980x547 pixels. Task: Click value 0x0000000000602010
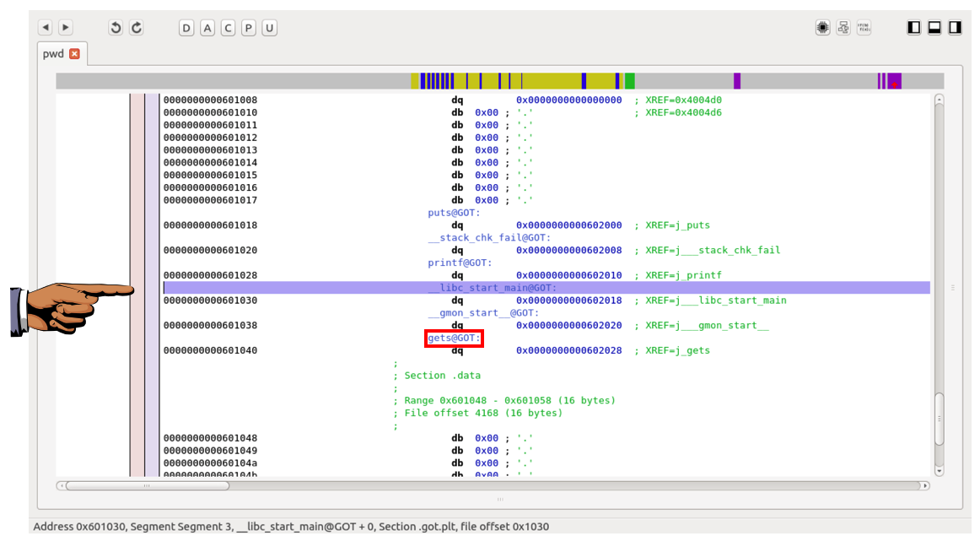(568, 275)
